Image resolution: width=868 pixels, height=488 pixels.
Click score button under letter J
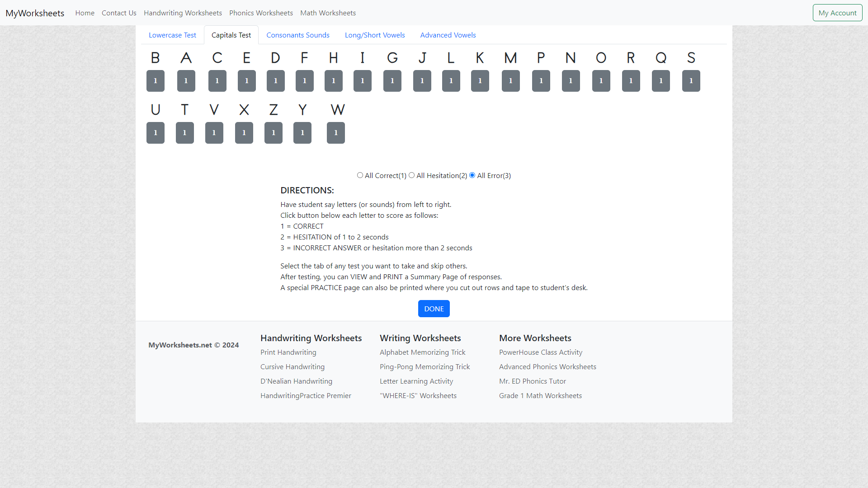pyautogui.click(x=422, y=81)
